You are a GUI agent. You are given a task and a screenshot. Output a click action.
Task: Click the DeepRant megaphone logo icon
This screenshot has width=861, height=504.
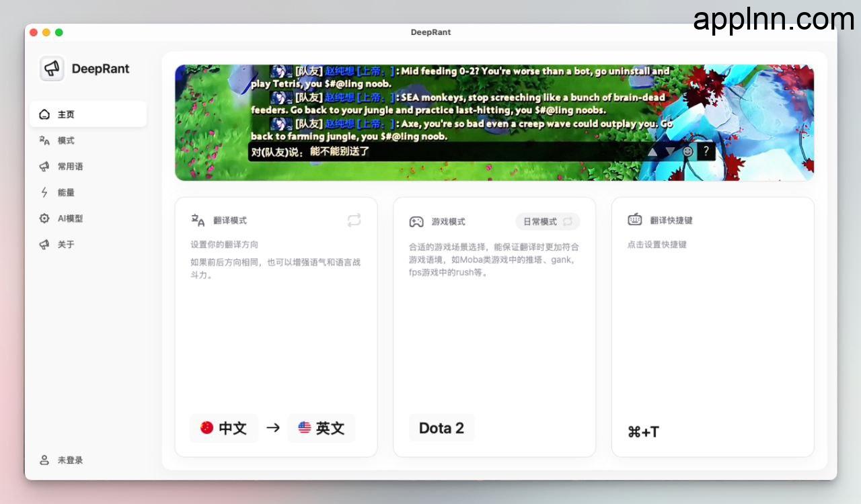tap(52, 69)
